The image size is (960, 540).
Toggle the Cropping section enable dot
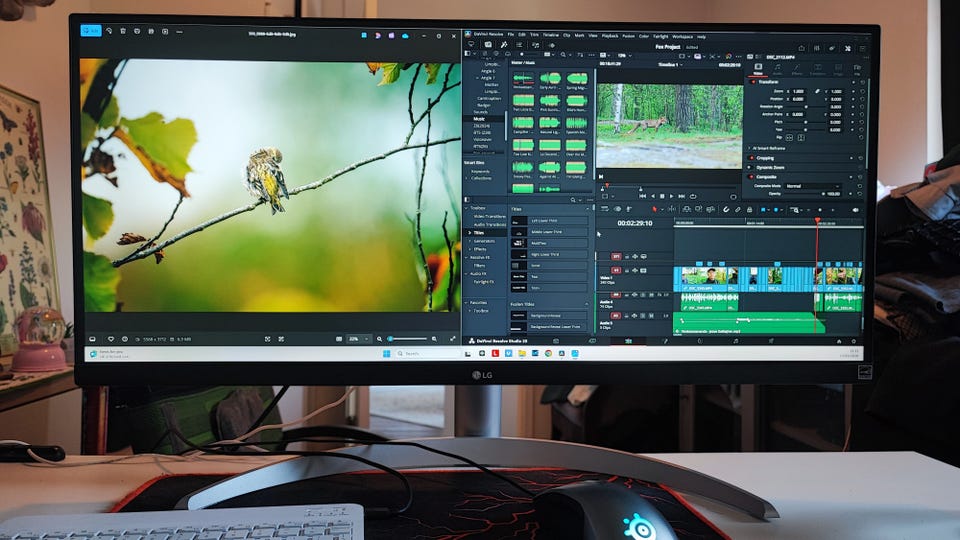coord(752,158)
